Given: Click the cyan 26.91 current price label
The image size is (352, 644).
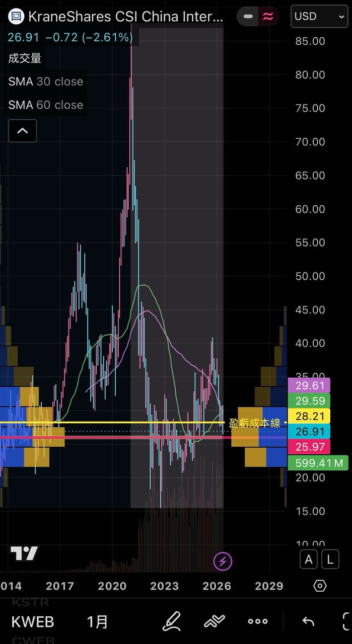Looking at the screenshot, I should pos(308,431).
